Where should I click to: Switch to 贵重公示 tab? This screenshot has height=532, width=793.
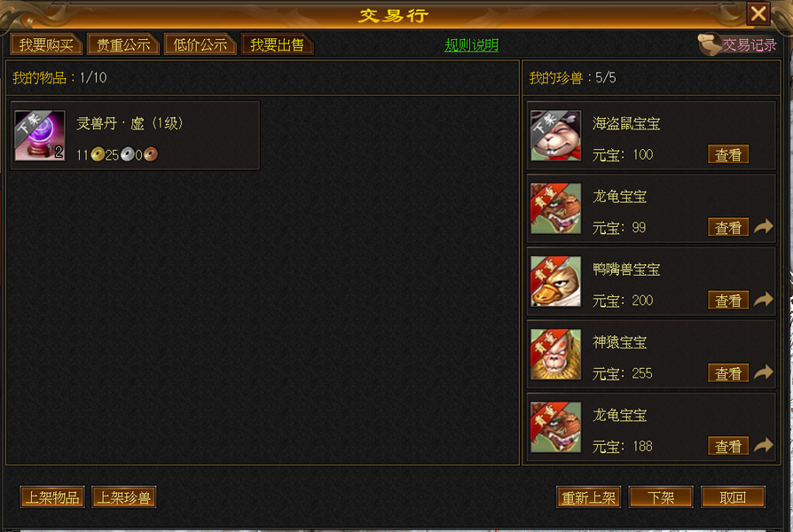point(123,44)
